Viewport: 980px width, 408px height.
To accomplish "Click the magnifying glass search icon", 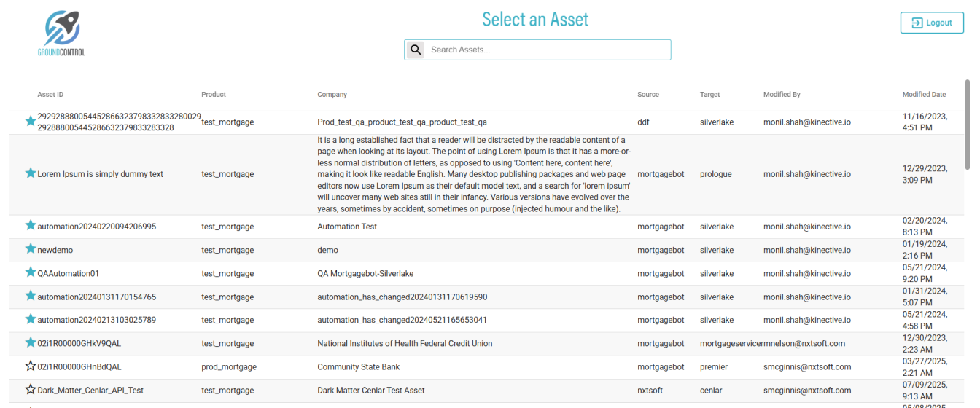I will [x=416, y=50].
